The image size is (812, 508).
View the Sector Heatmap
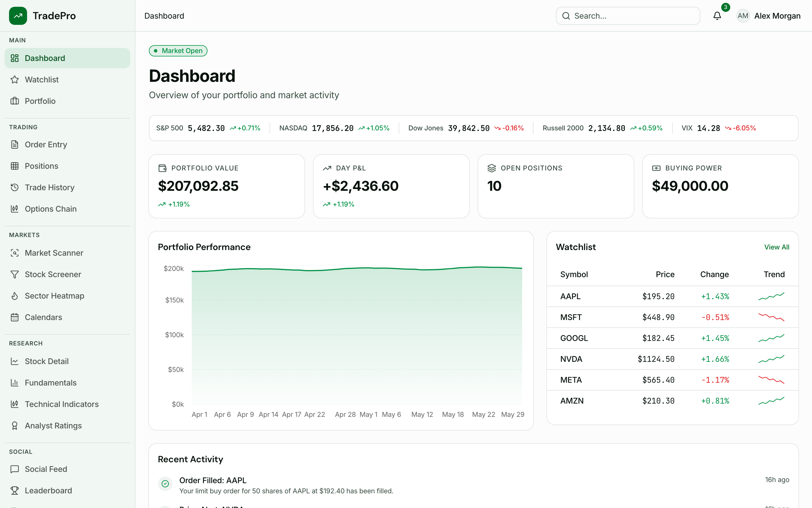click(67, 296)
